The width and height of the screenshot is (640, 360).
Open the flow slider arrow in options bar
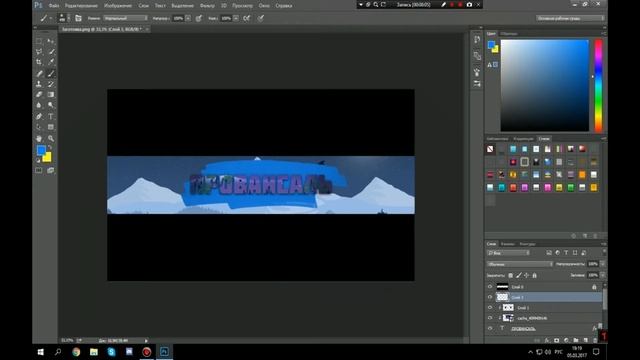click(x=236, y=18)
